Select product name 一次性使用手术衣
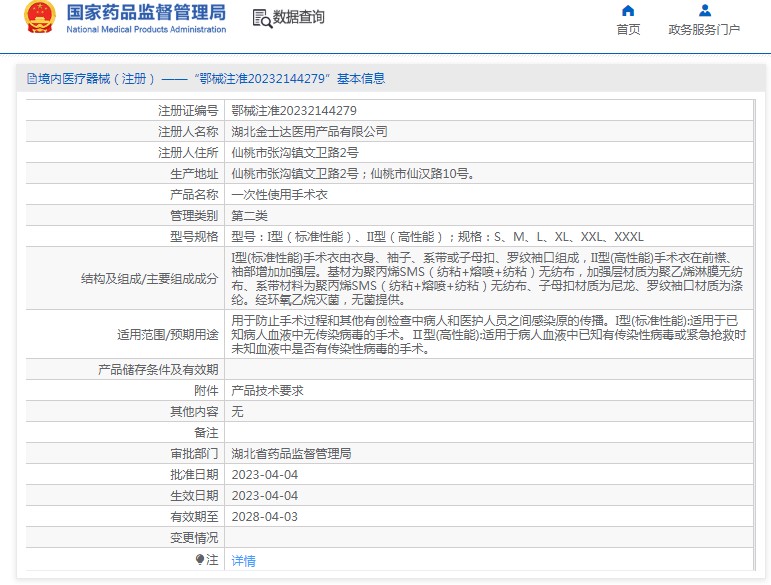 click(279, 195)
